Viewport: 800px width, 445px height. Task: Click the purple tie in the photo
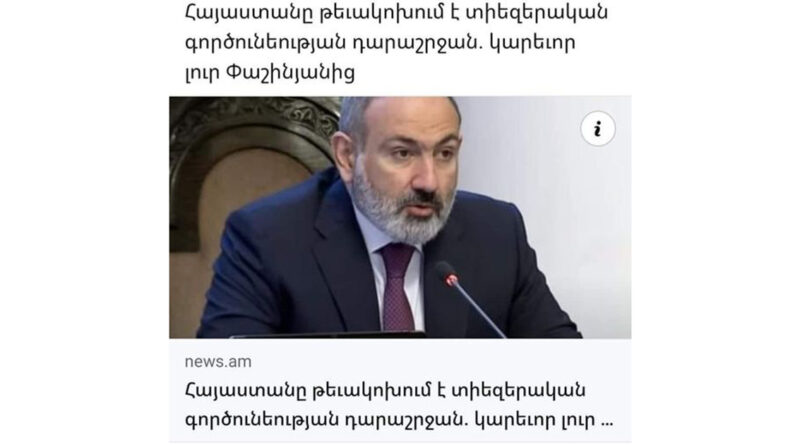(398, 286)
